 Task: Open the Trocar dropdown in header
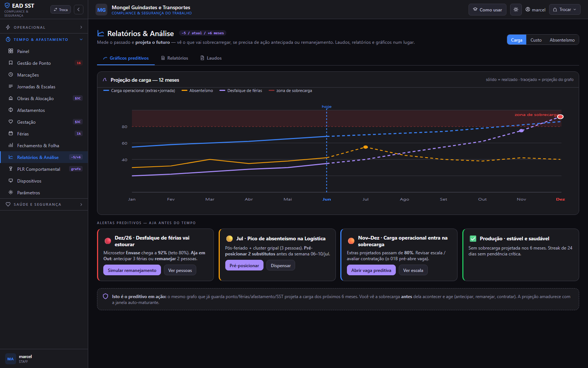tap(564, 10)
